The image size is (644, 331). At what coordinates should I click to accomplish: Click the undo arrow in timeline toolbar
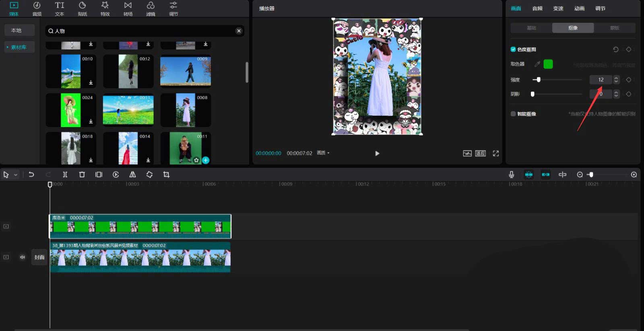click(x=31, y=175)
